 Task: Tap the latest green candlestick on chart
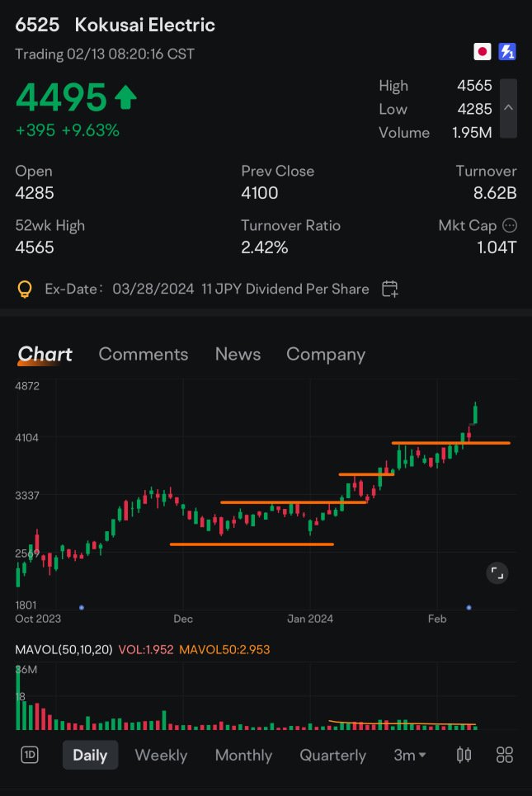[x=475, y=413]
